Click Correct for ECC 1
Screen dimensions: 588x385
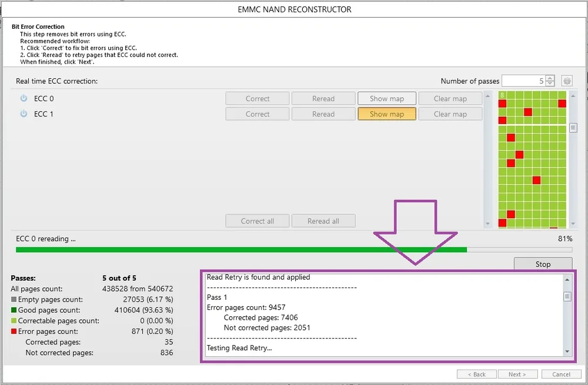258,114
